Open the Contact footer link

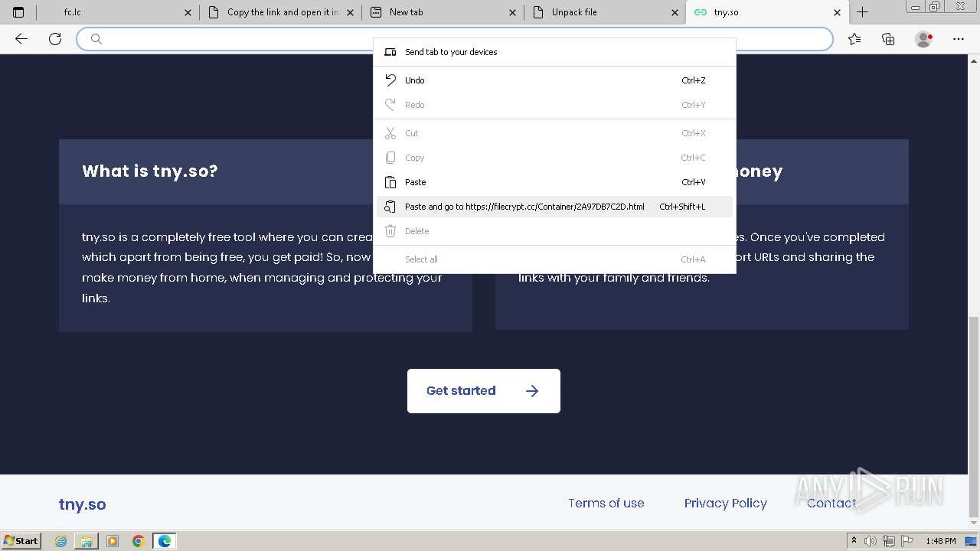tap(831, 503)
